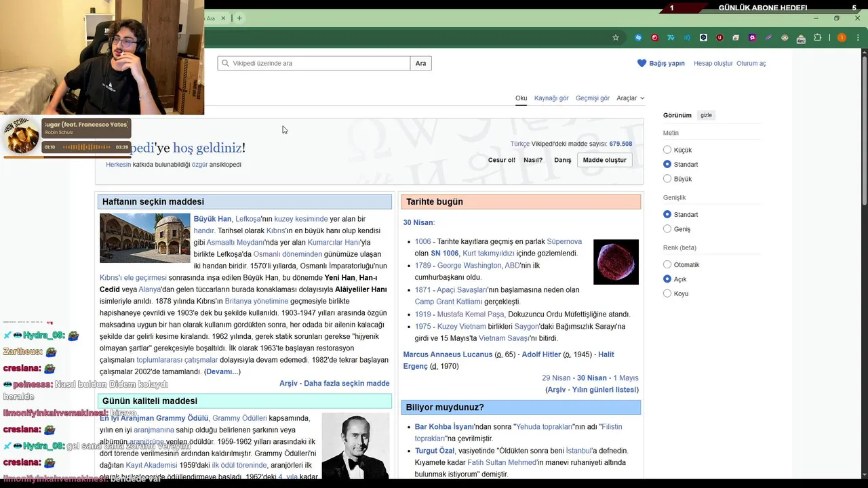Select Büyük text size
This screenshot has height=488, width=868.
[x=667, y=179]
